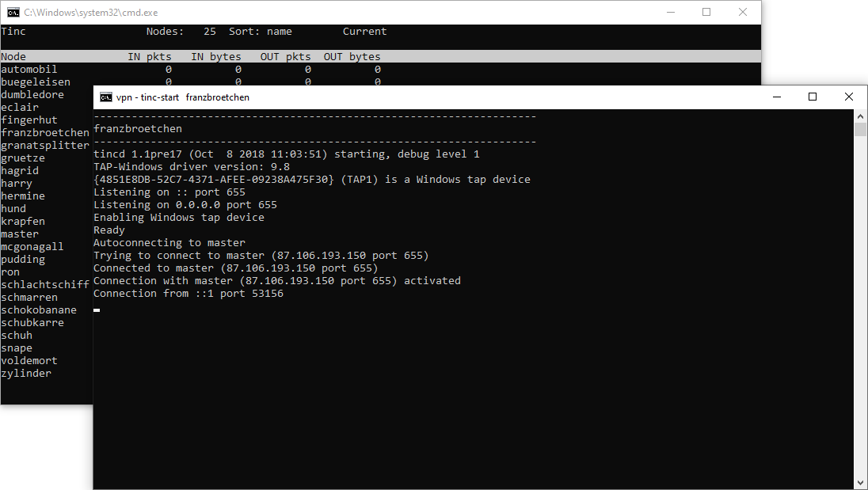Image resolution: width=868 pixels, height=490 pixels.
Task: Click the "Connection from ::1 port 53156" line
Action: pyautogui.click(x=188, y=294)
